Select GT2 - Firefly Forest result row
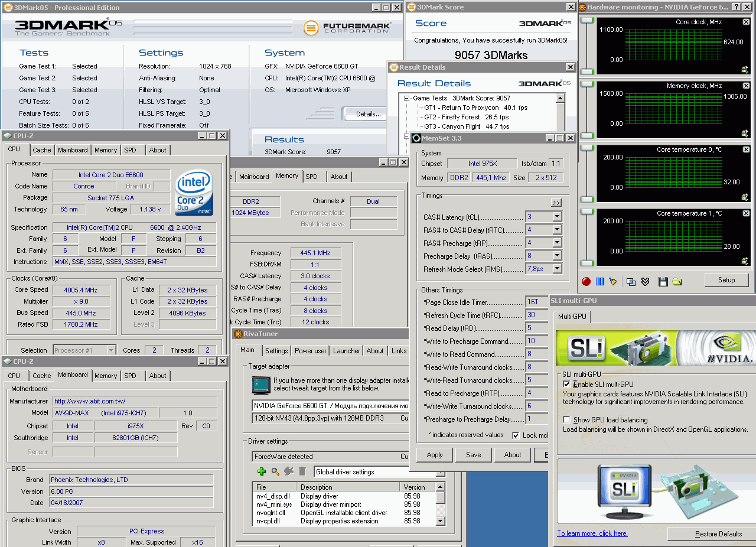Image resolution: width=756 pixels, height=547 pixels. 466,117
